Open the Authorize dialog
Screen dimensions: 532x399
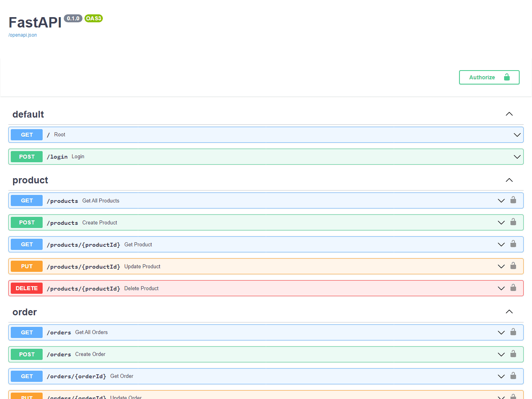click(489, 77)
